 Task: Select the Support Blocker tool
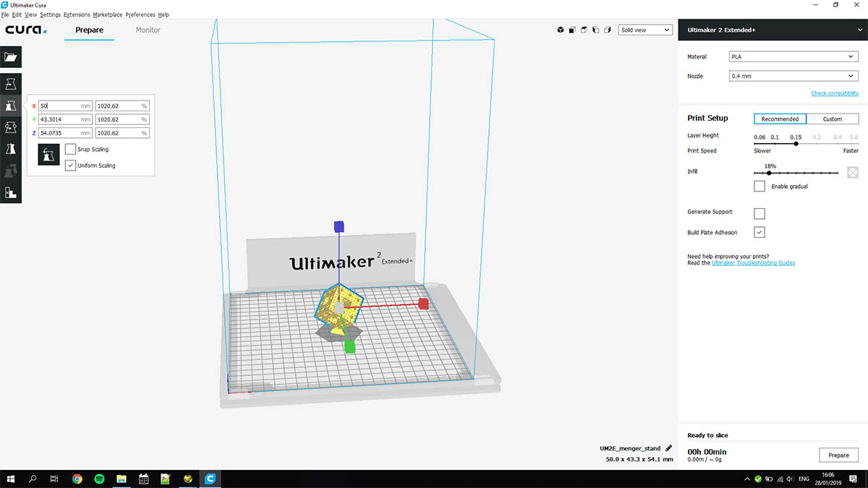[11, 192]
